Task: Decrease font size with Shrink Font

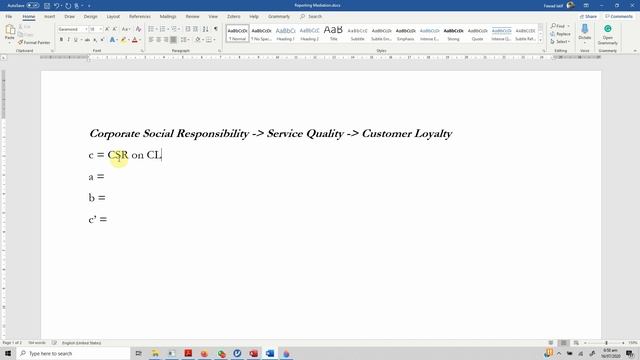Action: [x=115, y=29]
